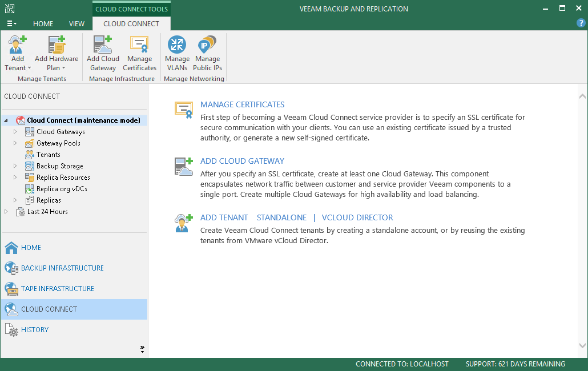Open the Add Tenant dropdown arrow
This screenshot has width=588, height=371.
29,68
